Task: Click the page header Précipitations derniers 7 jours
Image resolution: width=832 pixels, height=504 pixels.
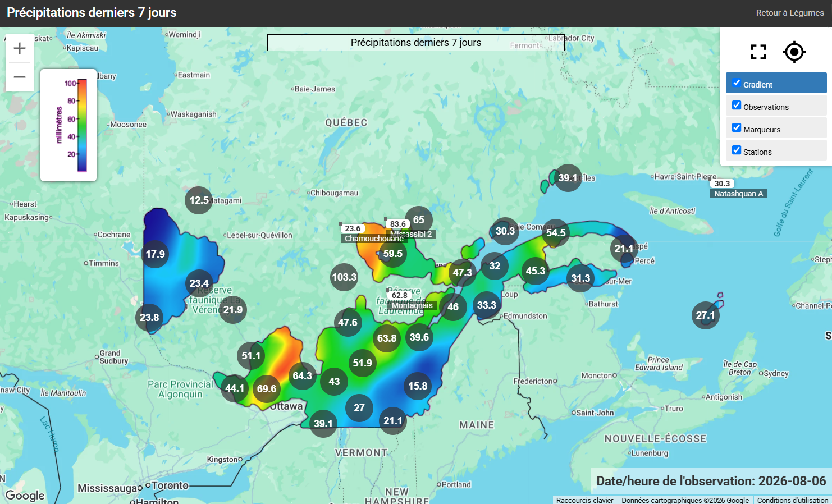Action: pos(92,13)
